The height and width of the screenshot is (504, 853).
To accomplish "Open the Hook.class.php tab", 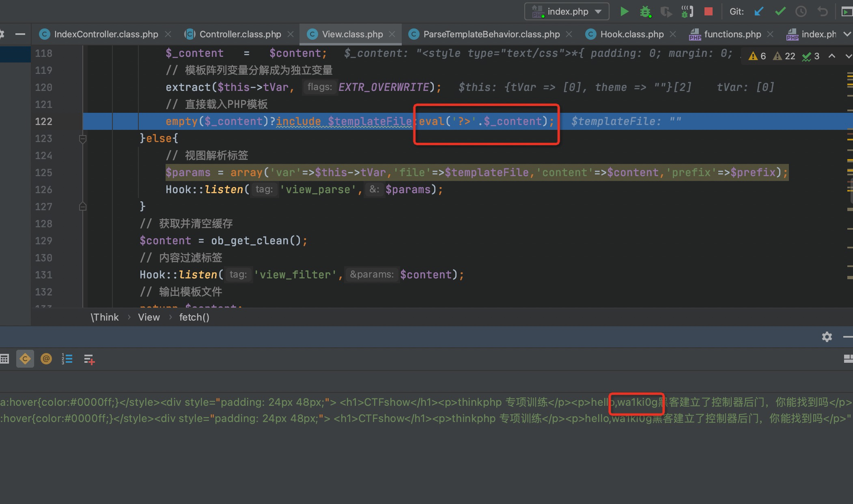I will point(631,34).
